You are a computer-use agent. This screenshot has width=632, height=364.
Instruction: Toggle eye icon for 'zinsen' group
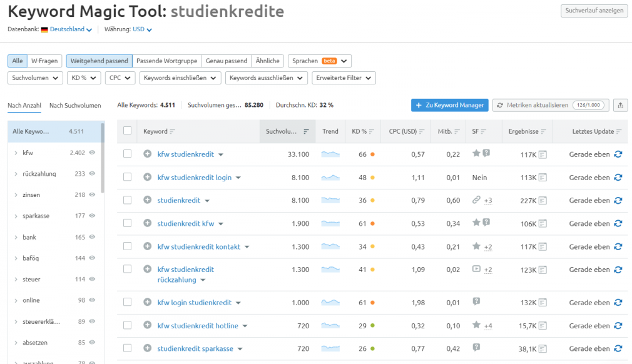coord(92,195)
